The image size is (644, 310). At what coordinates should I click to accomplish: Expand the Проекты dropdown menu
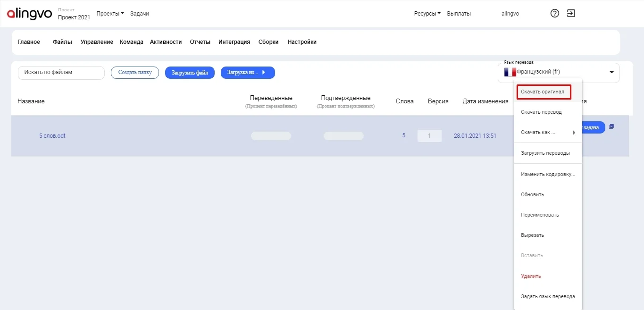click(x=110, y=14)
